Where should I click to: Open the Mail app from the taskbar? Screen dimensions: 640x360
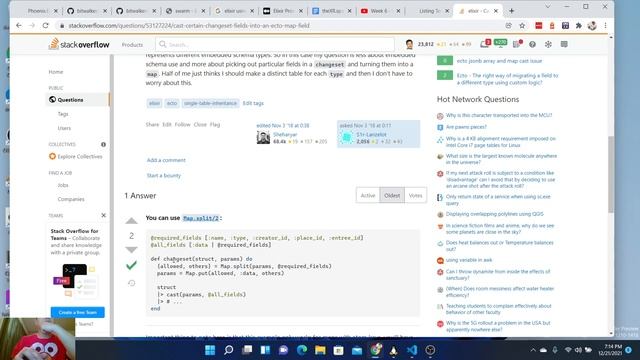click(x=357, y=350)
